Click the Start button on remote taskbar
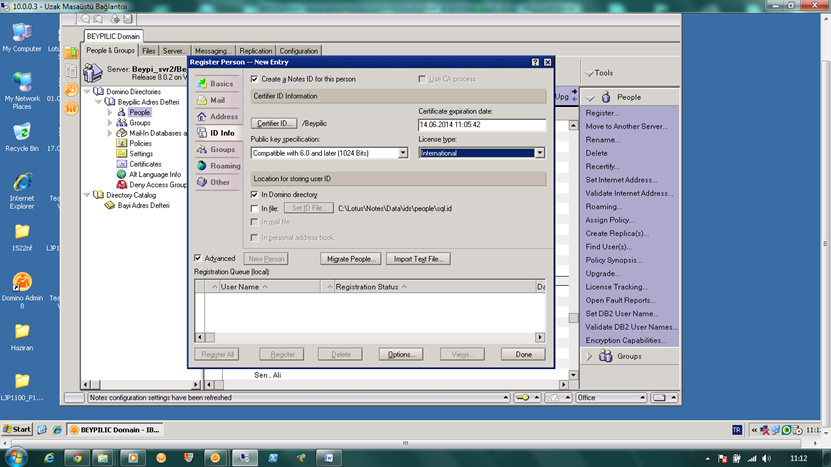The width and height of the screenshot is (831, 467). tap(17, 429)
